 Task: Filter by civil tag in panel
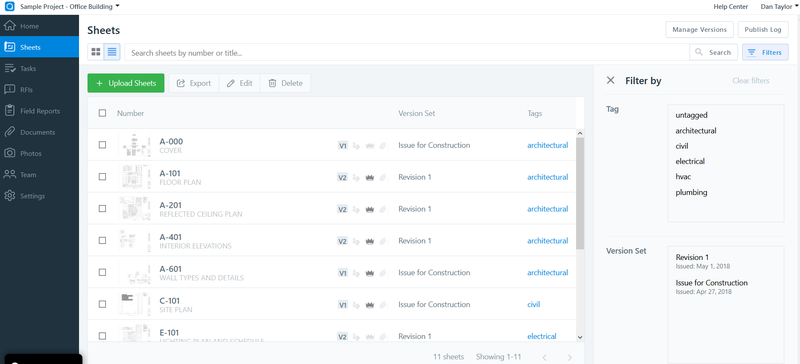[682, 146]
